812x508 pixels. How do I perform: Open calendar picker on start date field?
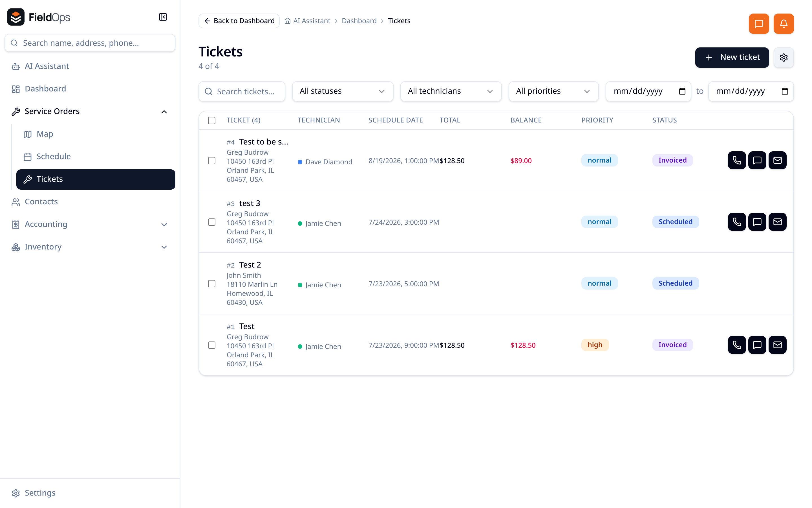click(x=682, y=91)
